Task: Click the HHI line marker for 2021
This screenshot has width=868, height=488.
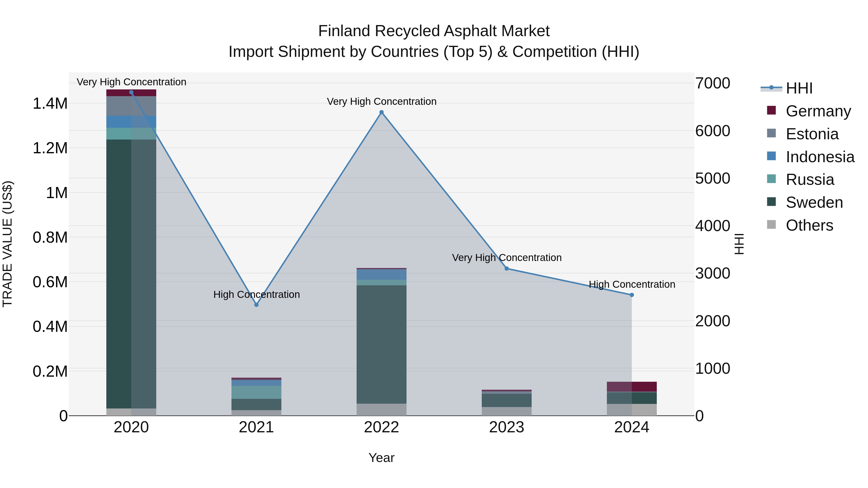Action: (x=257, y=305)
